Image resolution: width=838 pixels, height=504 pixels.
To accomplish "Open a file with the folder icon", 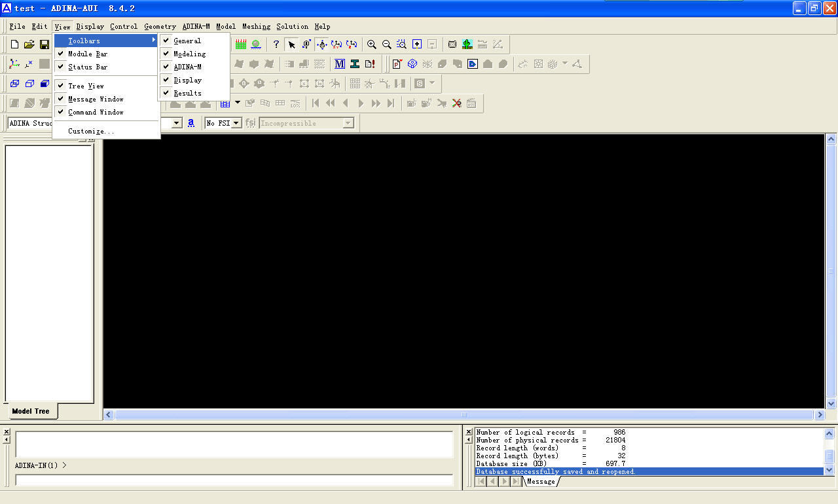I will coord(29,45).
